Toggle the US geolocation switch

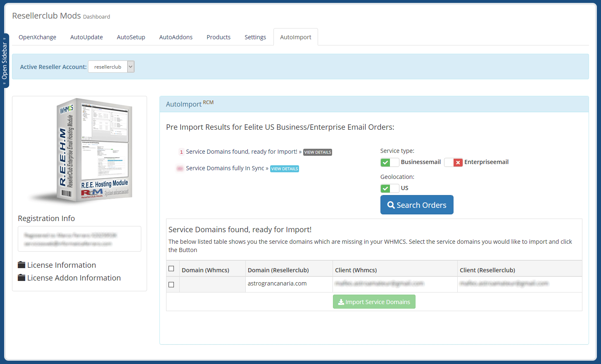point(390,188)
